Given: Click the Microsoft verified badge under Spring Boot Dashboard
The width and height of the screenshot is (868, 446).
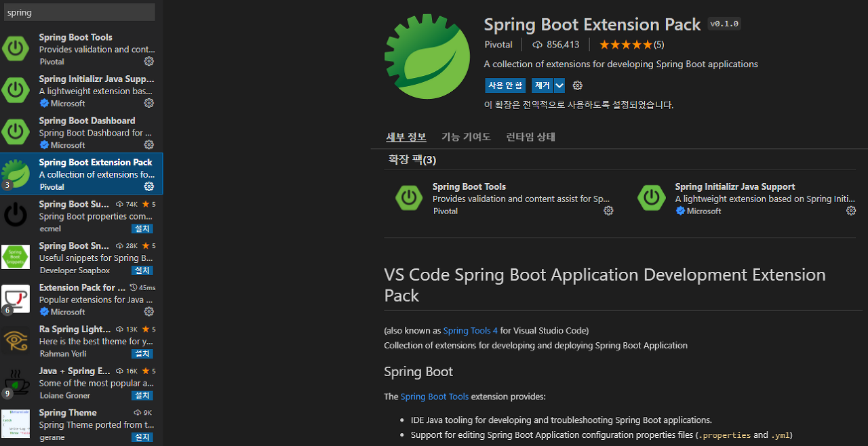Looking at the screenshot, I should click(44, 145).
